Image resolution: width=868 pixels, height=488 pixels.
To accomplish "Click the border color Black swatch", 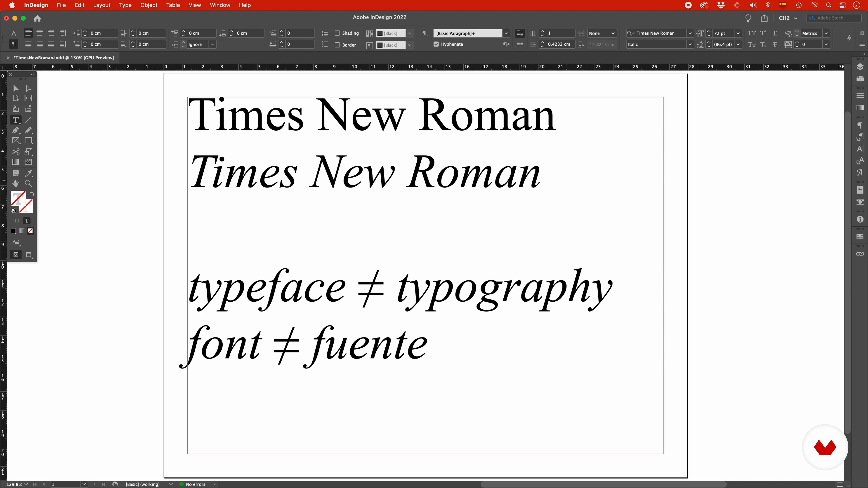I will click(x=391, y=45).
